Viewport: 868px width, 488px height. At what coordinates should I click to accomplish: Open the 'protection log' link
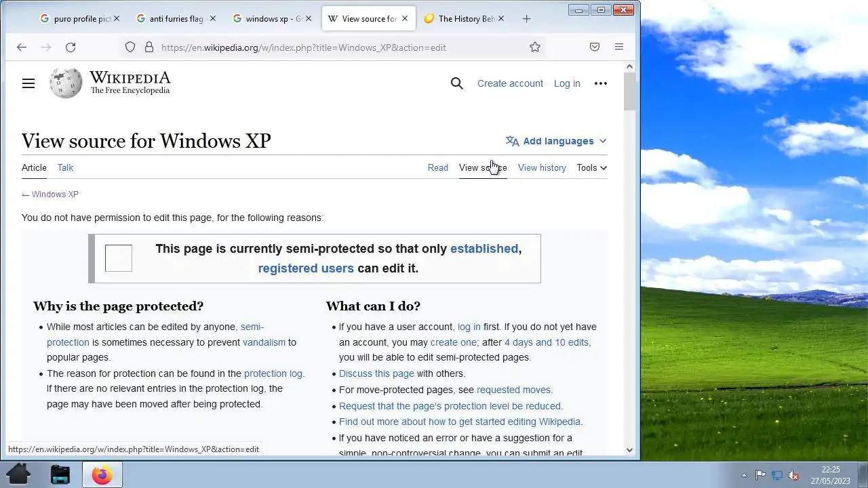(273, 373)
